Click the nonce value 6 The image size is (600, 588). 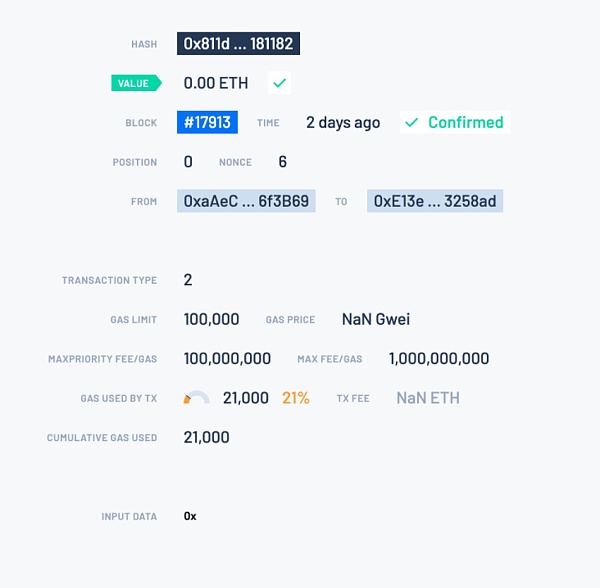tap(283, 162)
